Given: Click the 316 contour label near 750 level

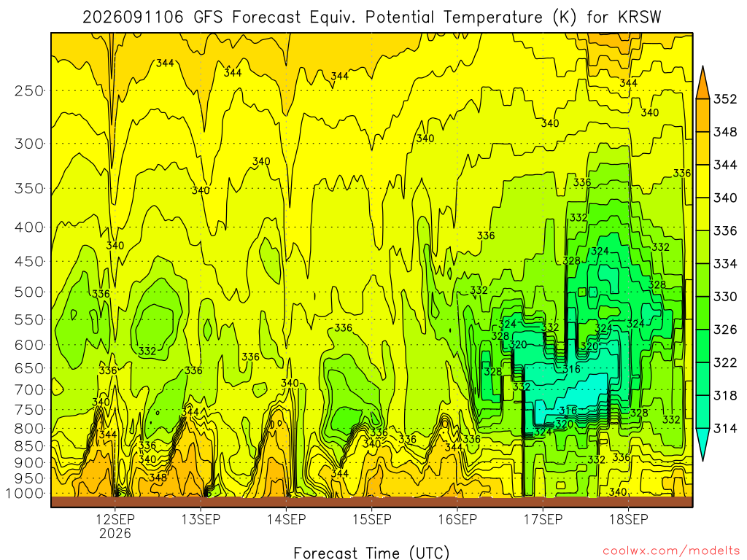Looking at the screenshot, I should click(x=568, y=411).
